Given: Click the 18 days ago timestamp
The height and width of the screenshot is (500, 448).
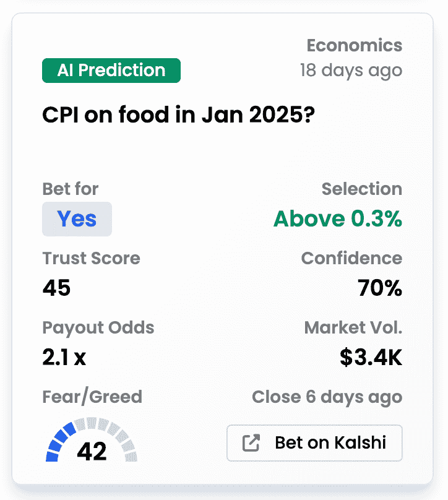Looking at the screenshot, I should [x=351, y=71].
